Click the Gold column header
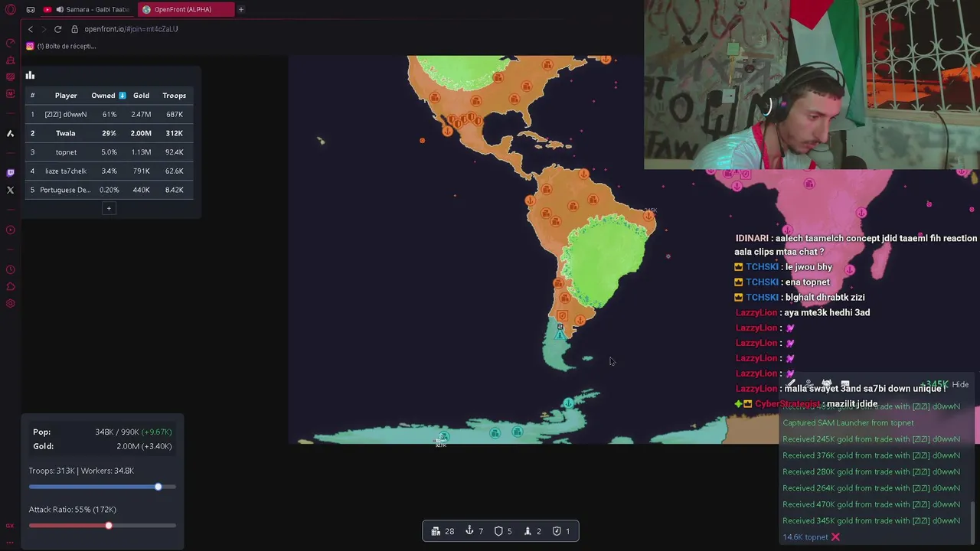This screenshot has height=551, width=980. tap(141, 96)
